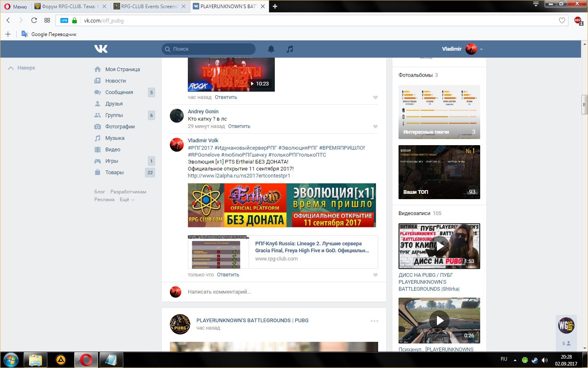This screenshot has height=368, width=588.
Task: Click the Блог footer link
Action: point(100,191)
